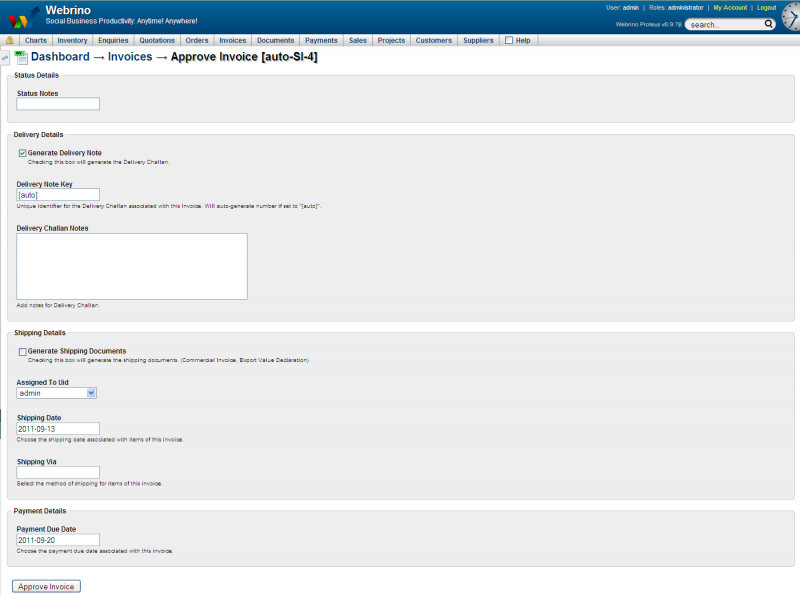Click the checkbox icon next to Help
Viewport: 800px width, 599px height.
point(509,41)
